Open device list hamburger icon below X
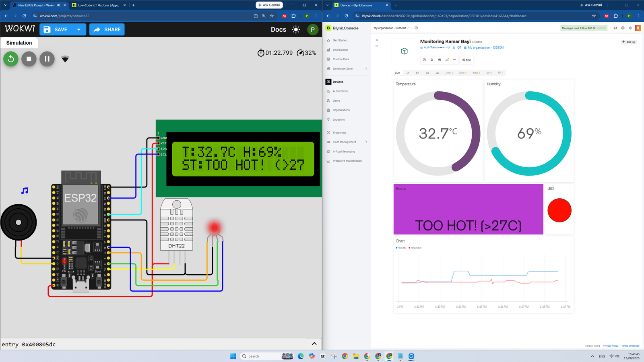 [x=377, y=46]
